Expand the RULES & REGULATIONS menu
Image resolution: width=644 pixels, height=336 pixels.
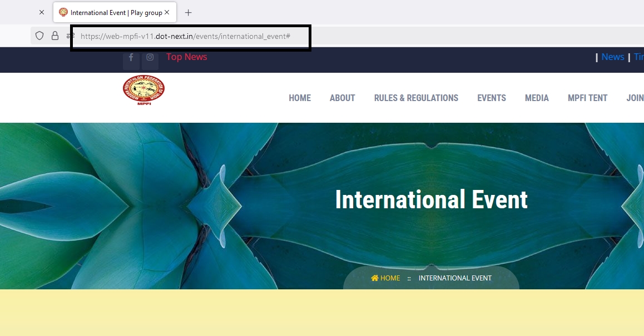416,98
